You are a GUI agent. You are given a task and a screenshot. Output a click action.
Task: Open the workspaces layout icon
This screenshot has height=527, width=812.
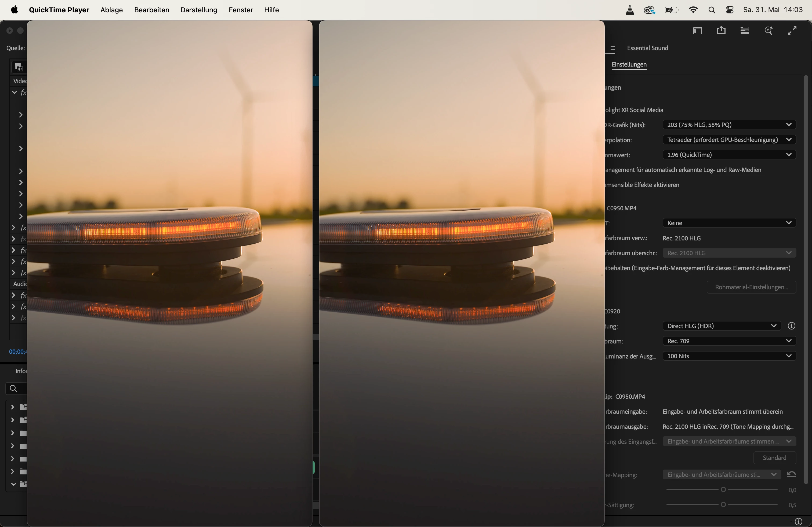(697, 31)
